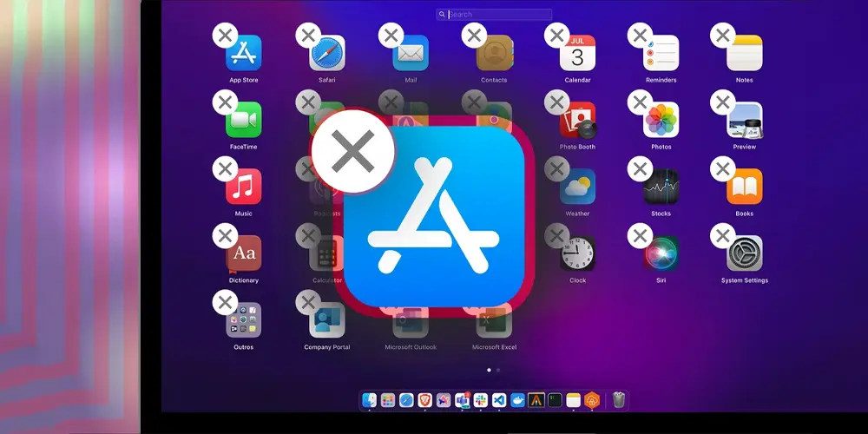The image size is (868, 434).
Task: Click the X badge on Dictionary
Action: (225, 236)
